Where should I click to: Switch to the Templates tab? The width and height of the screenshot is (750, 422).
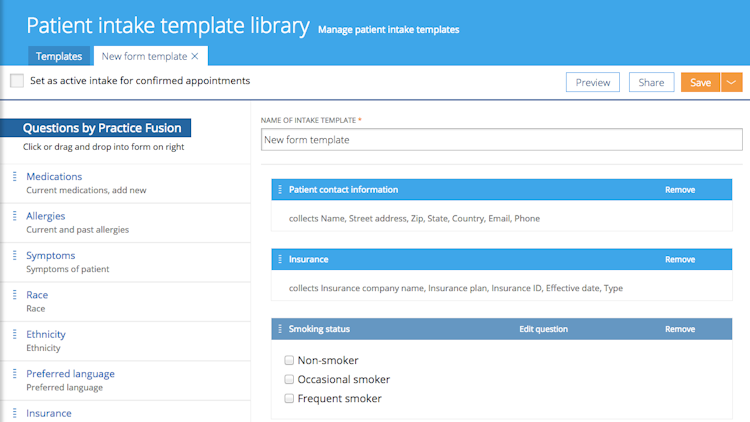[x=59, y=56]
